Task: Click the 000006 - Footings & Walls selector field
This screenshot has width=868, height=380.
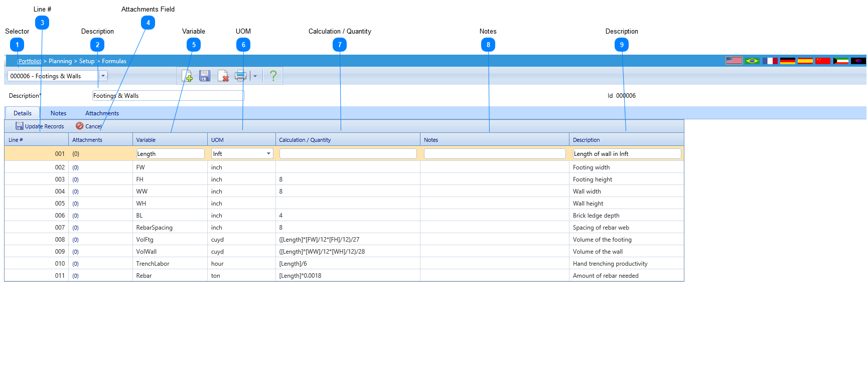Action: point(53,76)
